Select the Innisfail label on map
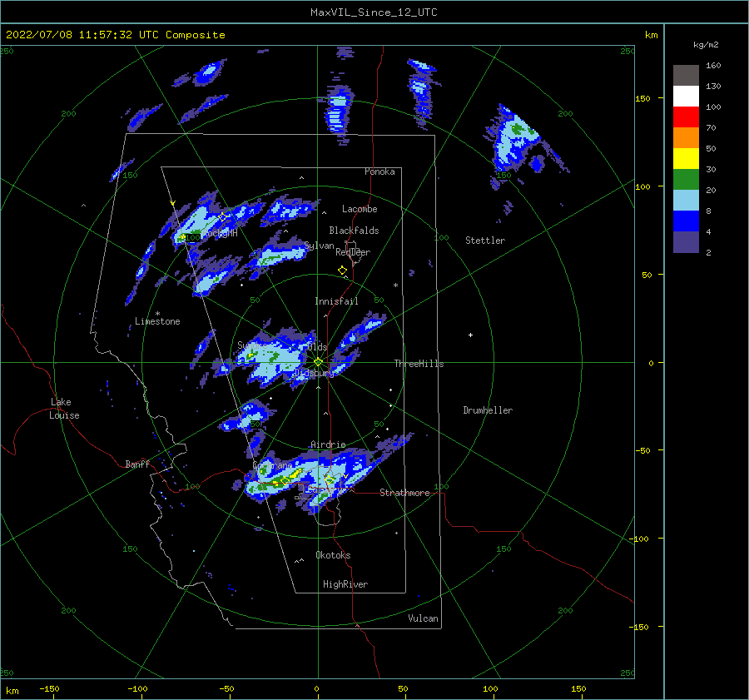 (336, 301)
